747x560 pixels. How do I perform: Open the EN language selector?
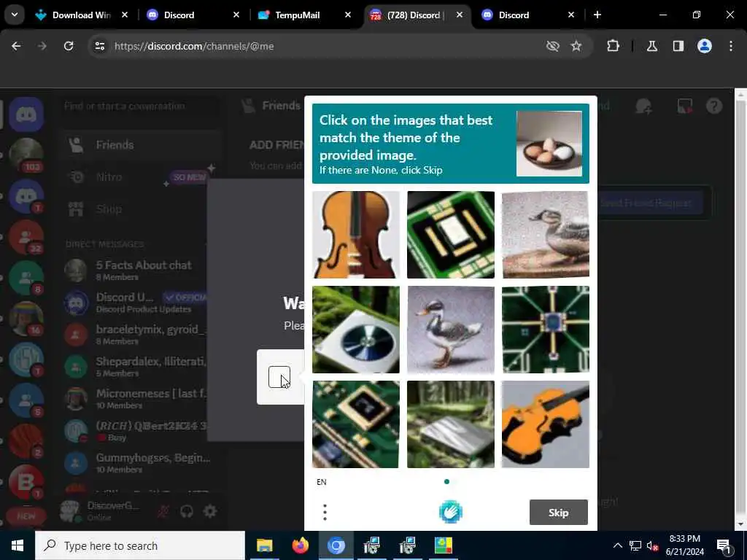pyautogui.click(x=322, y=482)
